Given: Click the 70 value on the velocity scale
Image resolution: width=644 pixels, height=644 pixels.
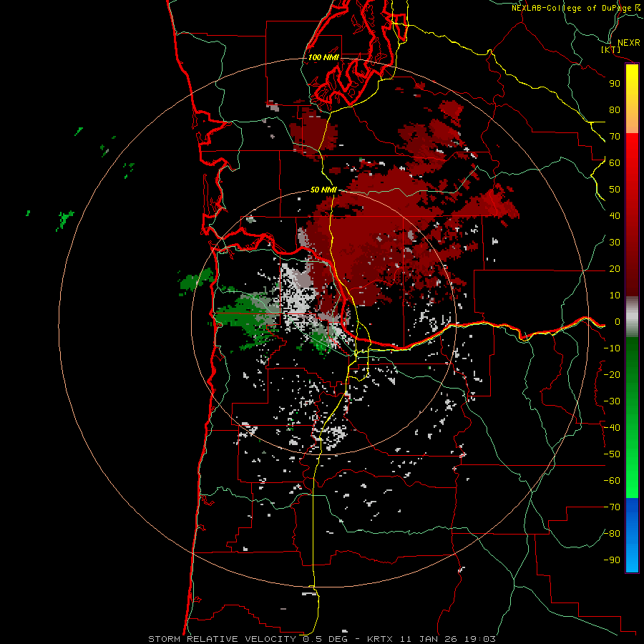Looking at the screenshot, I should pyautogui.click(x=615, y=137).
